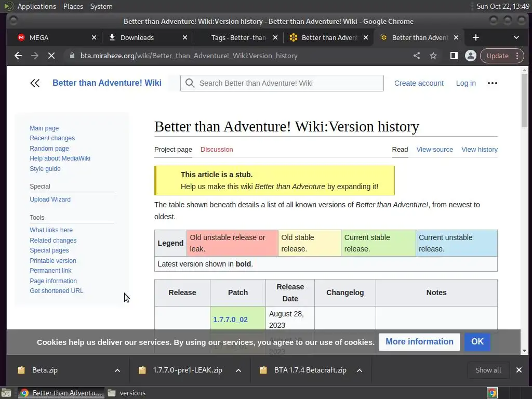532x399 pixels.
Task: Open Chrome profile avatar
Action: pos(471,56)
